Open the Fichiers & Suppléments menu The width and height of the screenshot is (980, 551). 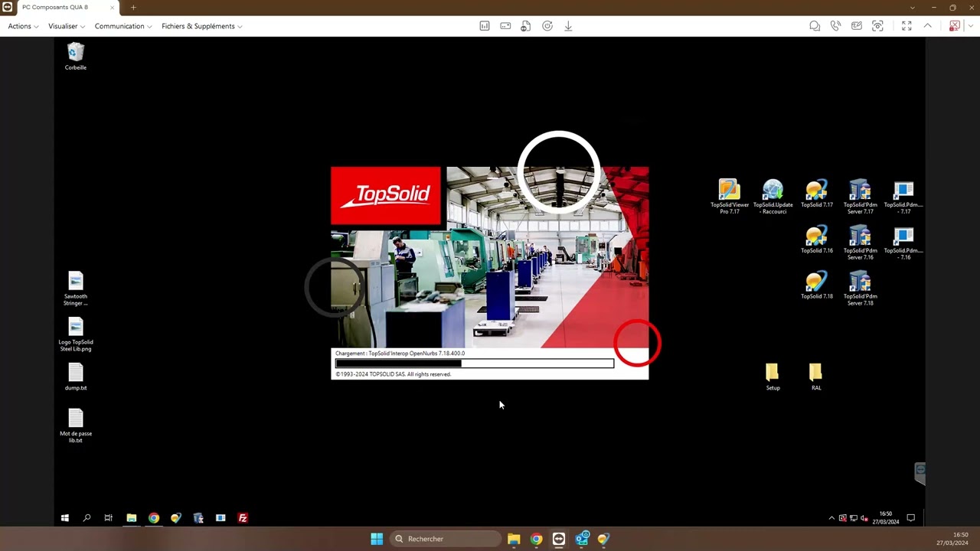pos(202,26)
